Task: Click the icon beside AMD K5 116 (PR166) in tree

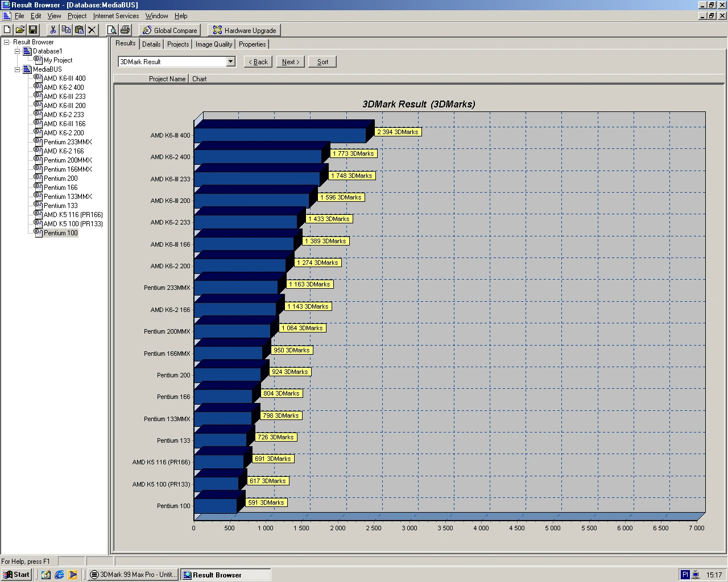Action: pos(38,214)
